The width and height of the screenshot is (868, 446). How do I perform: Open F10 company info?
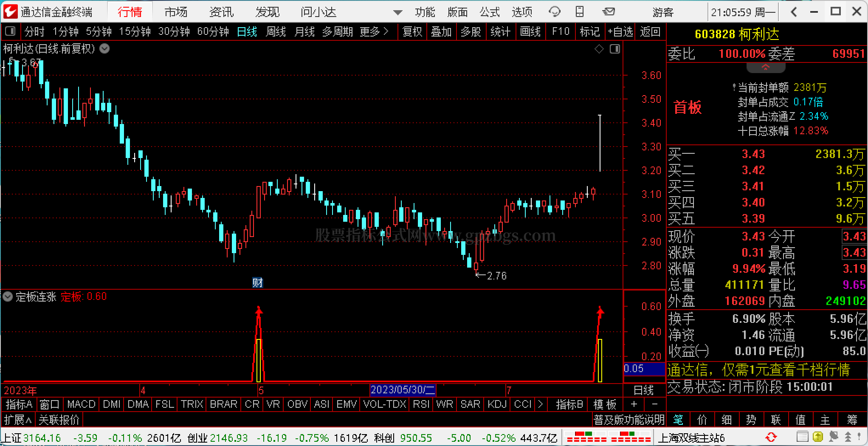pos(561,31)
